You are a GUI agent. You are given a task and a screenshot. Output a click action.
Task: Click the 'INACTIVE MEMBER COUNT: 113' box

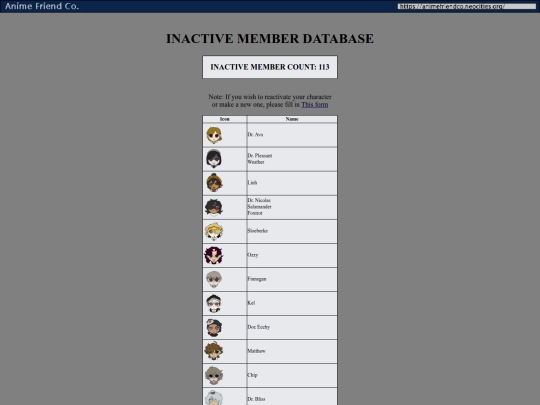click(x=270, y=67)
